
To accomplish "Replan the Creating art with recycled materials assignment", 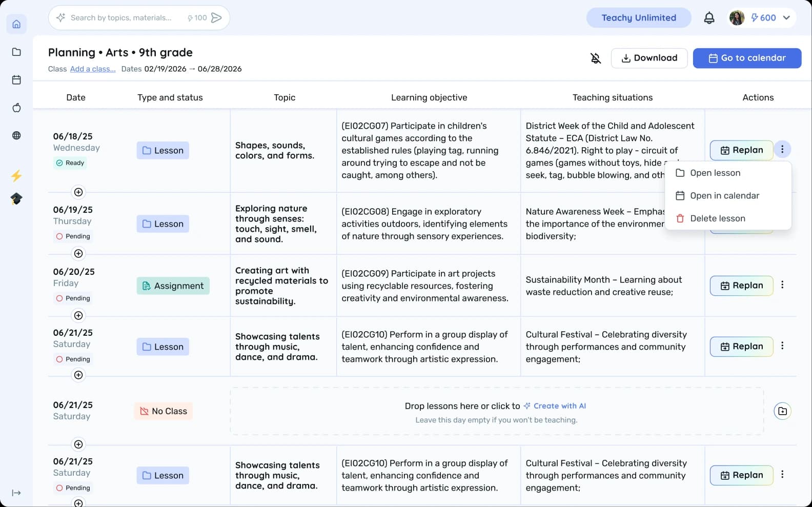I will [741, 286].
